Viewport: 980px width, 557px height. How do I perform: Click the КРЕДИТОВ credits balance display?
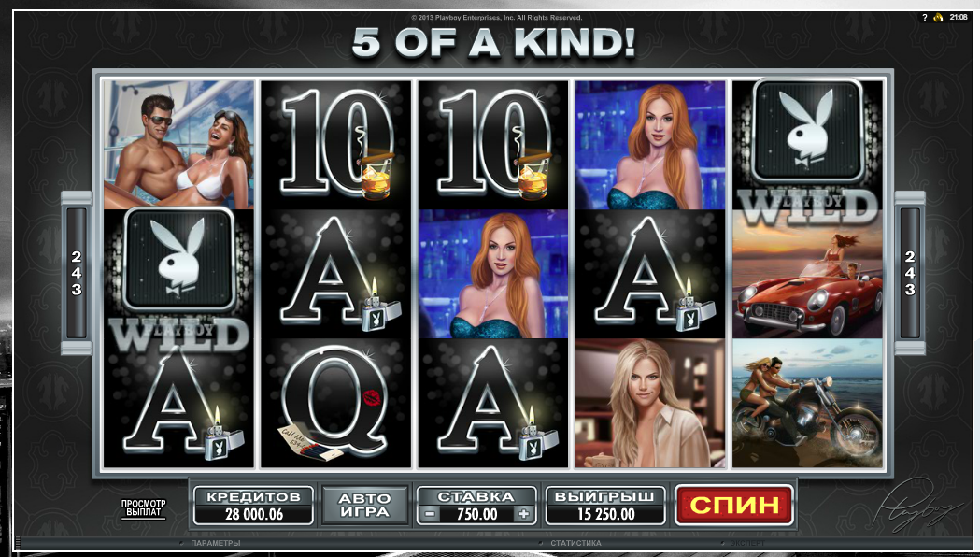pos(253,505)
